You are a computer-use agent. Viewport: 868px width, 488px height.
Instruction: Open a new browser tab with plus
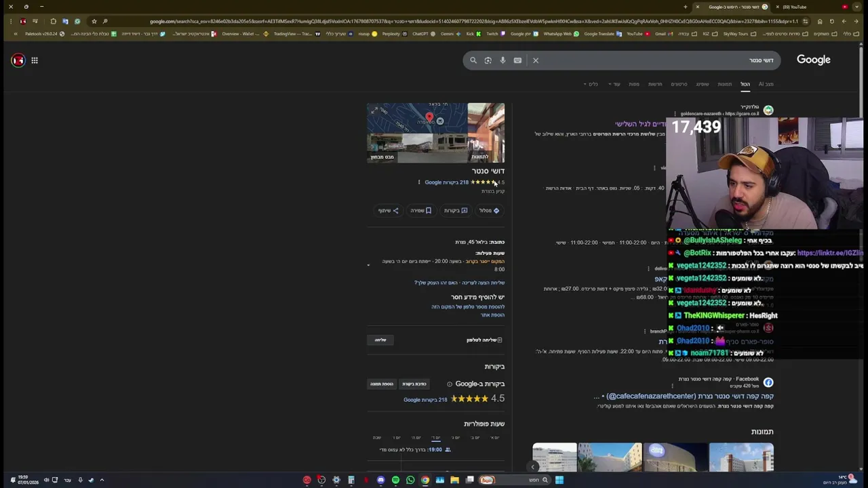[x=686, y=7]
